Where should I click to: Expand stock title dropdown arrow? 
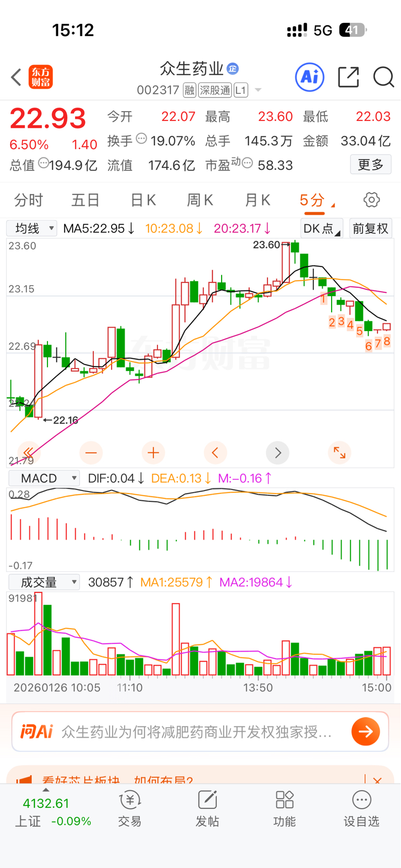point(258,91)
